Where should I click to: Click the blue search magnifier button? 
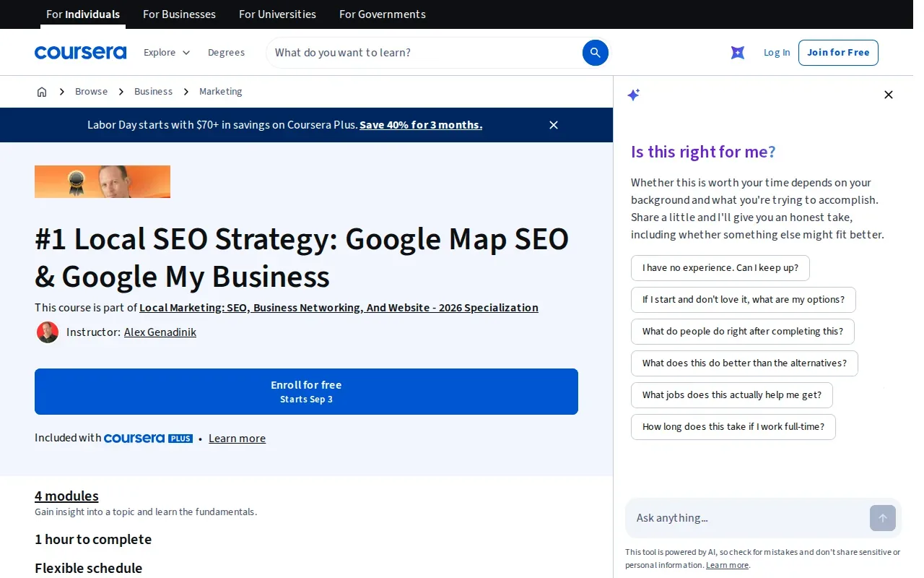pyautogui.click(x=596, y=53)
